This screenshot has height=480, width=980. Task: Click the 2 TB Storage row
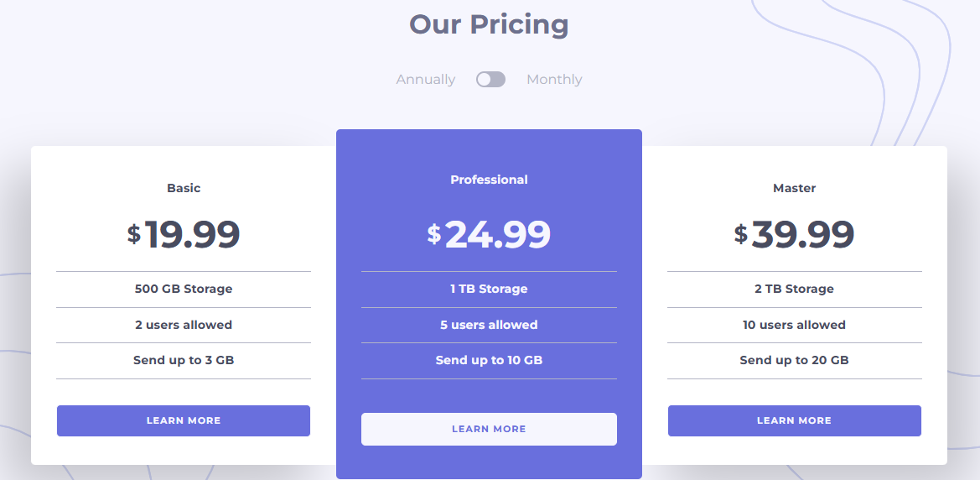tap(795, 290)
